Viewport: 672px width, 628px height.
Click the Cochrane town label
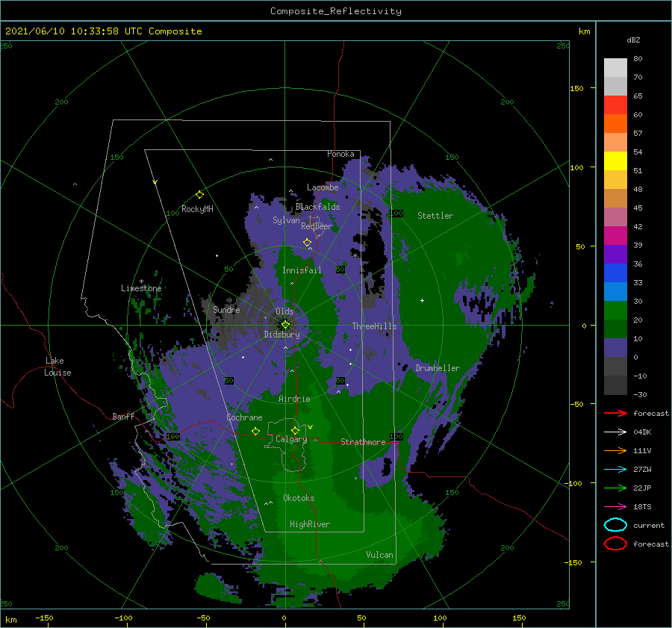tap(244, 417)
